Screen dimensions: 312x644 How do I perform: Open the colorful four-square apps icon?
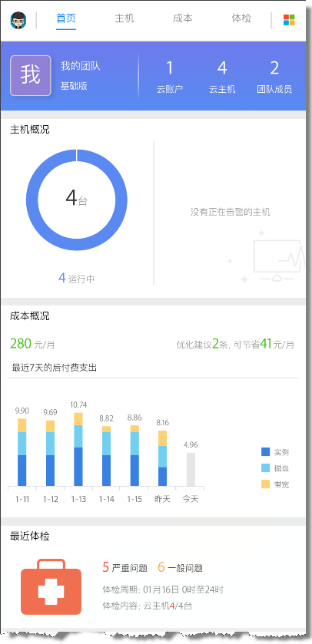click(289, 20)
